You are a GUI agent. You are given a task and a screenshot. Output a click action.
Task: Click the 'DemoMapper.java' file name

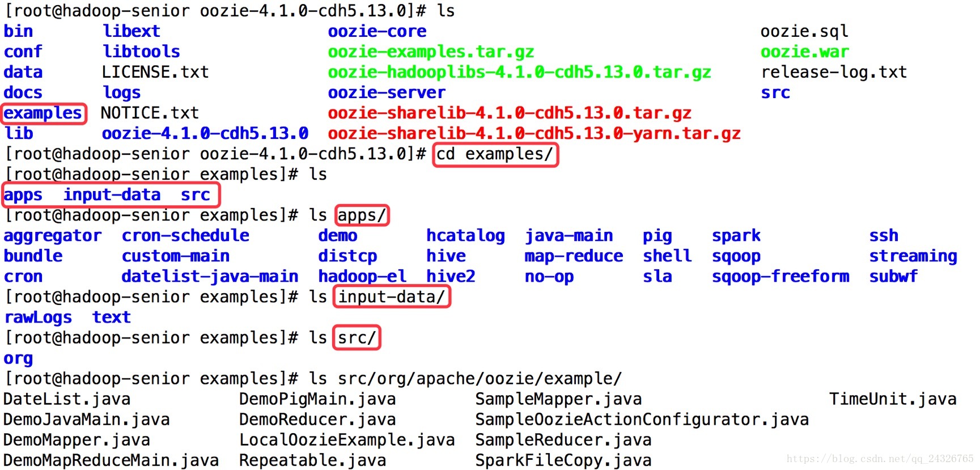click(x=77, y=439)
